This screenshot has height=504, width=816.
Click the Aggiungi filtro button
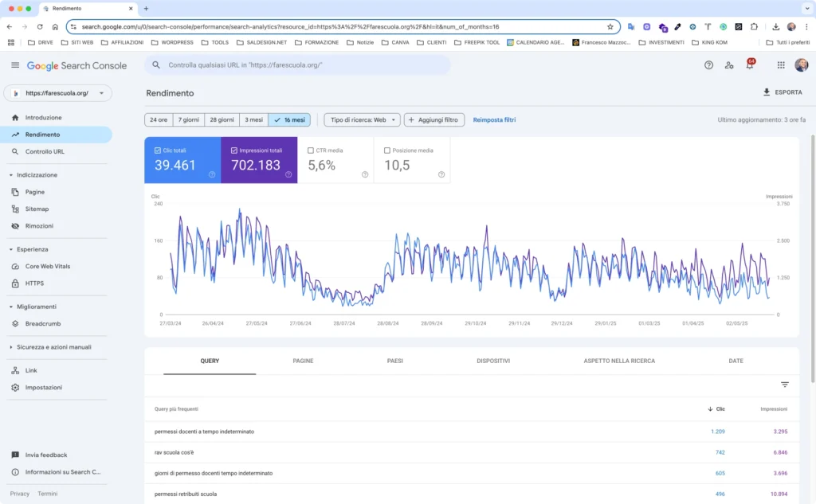[x=434, y=119]
